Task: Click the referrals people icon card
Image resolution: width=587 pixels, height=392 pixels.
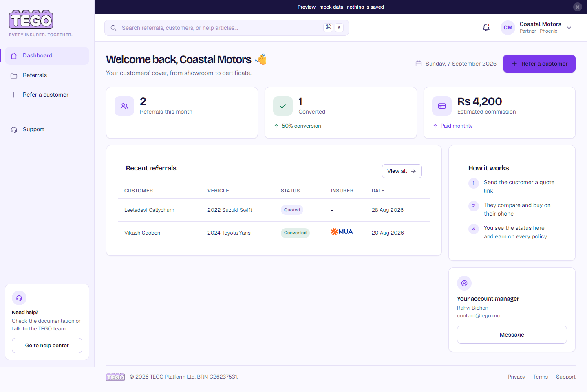Action: coord(124,106)
